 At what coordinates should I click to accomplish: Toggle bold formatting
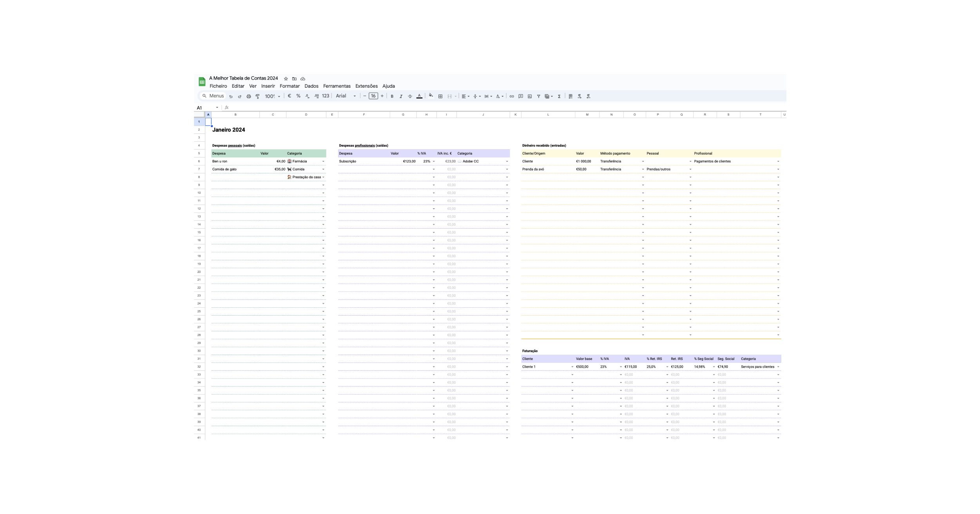(392, 96)
